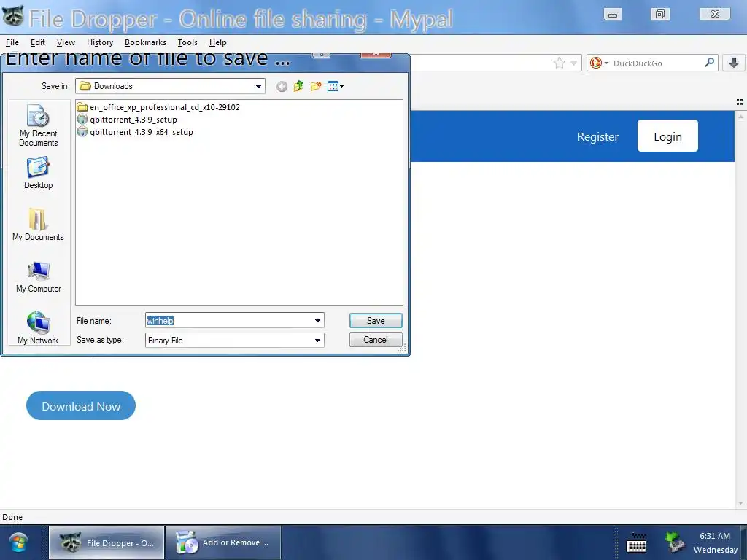Bookmark this page with the star

560,63
